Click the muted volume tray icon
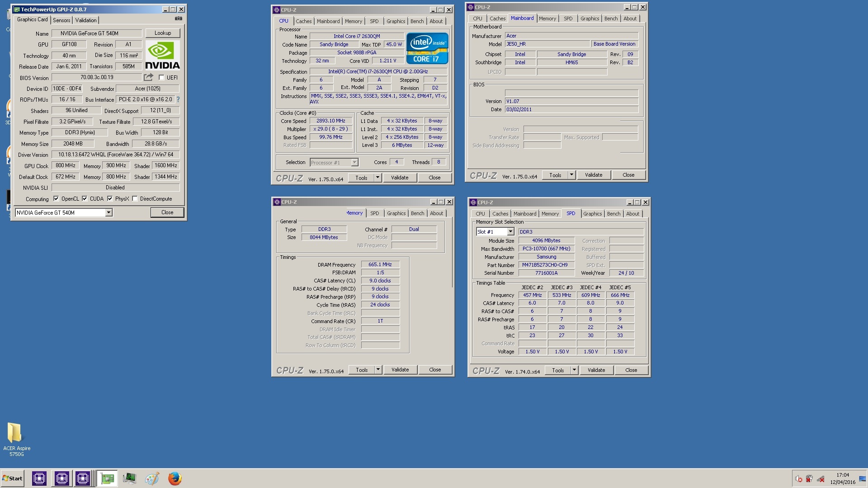The height and width of the screenshot is (488, 868). 799,479
